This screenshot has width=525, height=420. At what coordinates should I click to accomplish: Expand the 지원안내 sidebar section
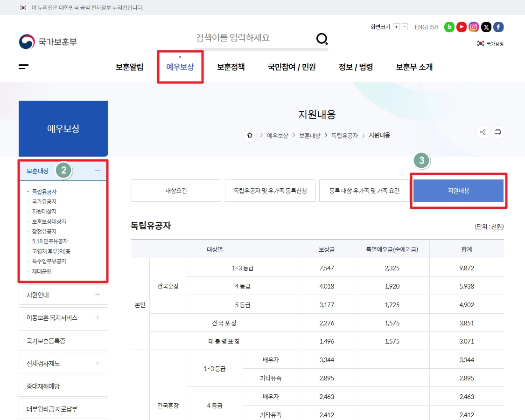click(x=63, y=294)
